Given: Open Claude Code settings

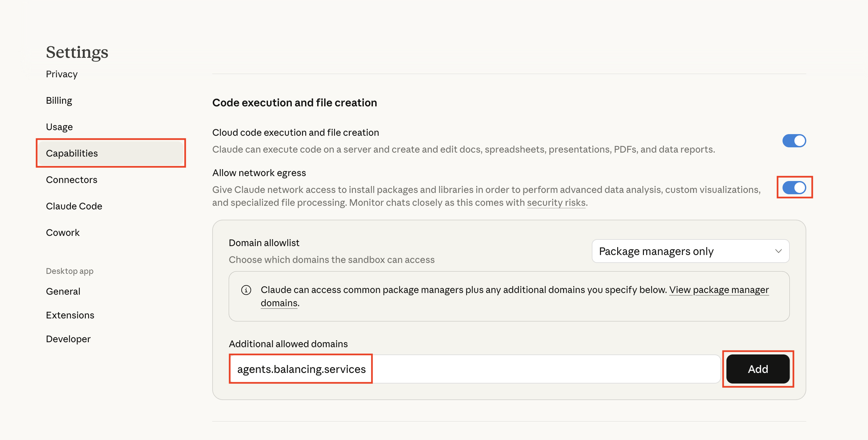Looking at the screenshot, I should click(74, 206).
